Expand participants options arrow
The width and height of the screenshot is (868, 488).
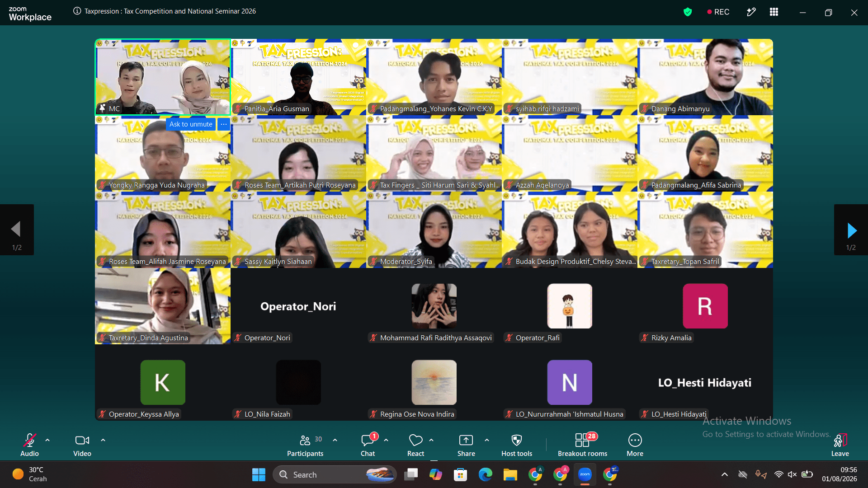click(x=335, y=440)
